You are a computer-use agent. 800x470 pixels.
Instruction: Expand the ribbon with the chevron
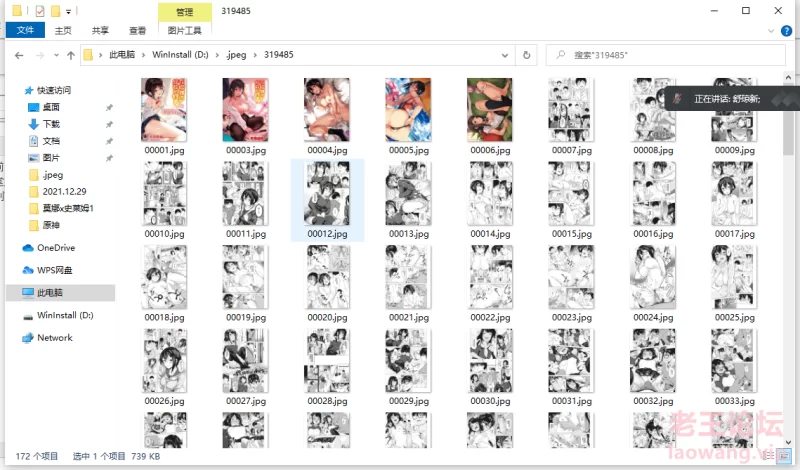(x=771, y=31)
